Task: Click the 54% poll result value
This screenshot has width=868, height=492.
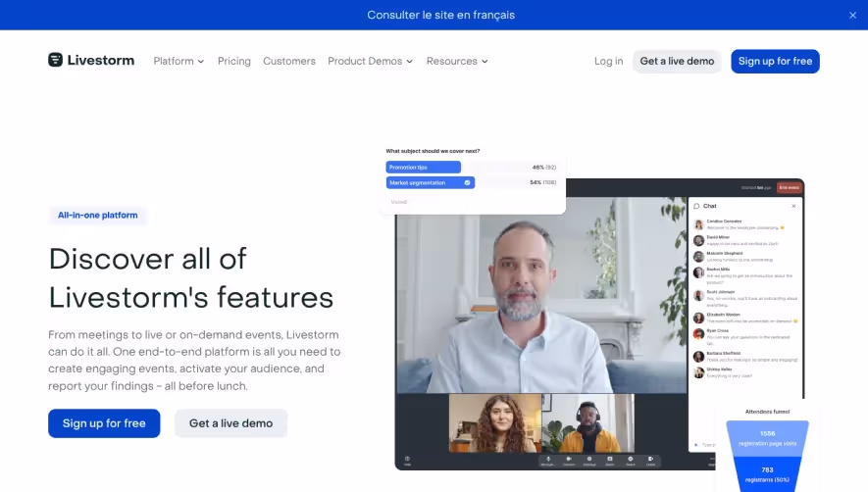Action: (x=536, y=182)
